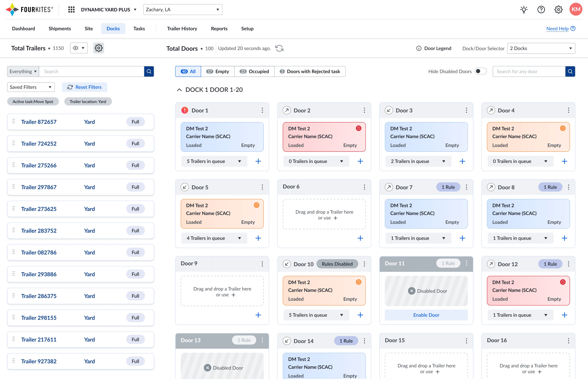588x380 pixels.
Task: Click the door search magnifier button
Action: point(570,71)
